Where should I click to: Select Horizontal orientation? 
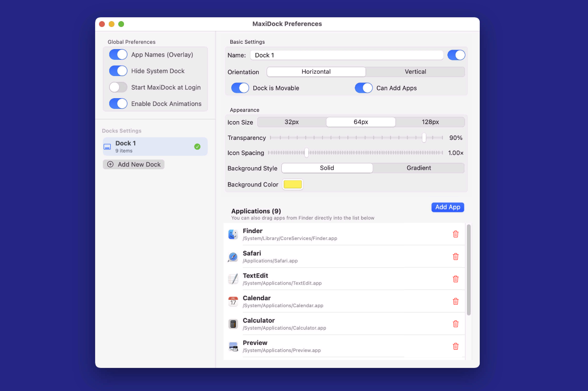pyautogui.click(x=316, y=72)
